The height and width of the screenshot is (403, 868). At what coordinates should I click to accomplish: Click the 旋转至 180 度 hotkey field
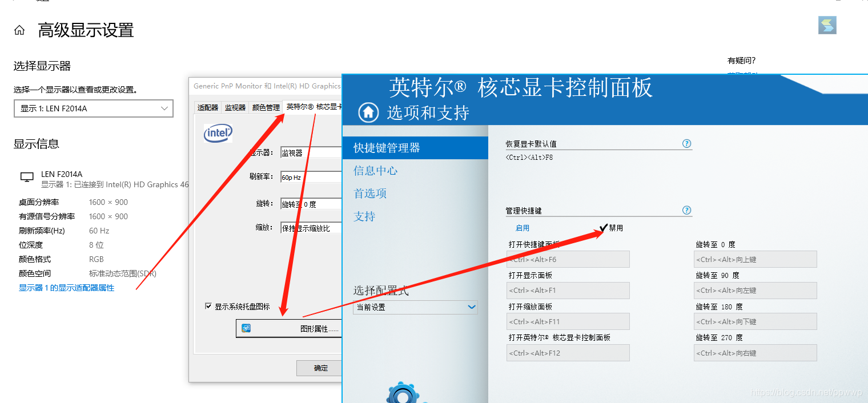point(756,321)
